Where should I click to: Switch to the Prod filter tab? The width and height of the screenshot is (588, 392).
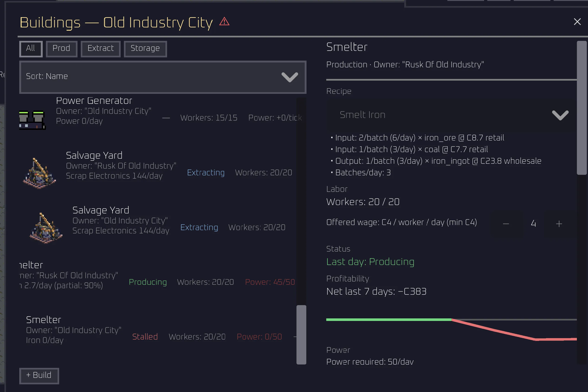[61, 49]
